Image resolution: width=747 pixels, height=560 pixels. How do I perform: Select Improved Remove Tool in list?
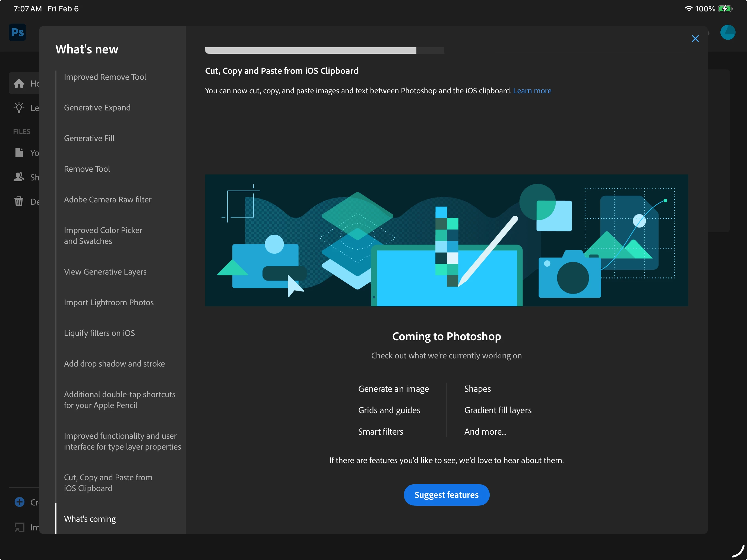105,77
